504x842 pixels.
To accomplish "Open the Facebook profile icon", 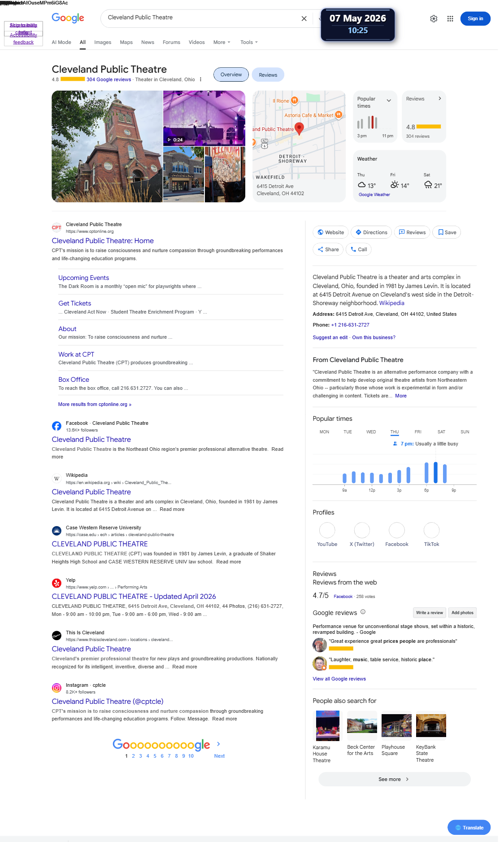I will tap(397, 530).
